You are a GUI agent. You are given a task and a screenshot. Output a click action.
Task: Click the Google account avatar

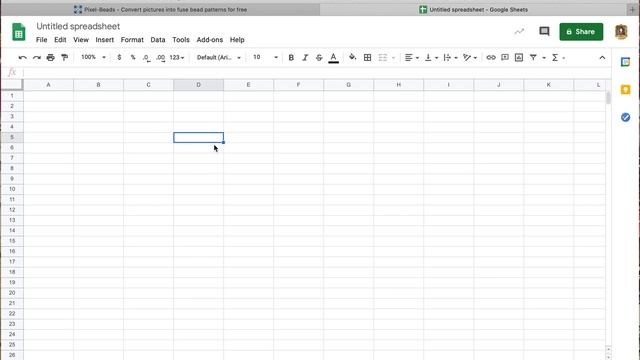(x=621, y=31)
